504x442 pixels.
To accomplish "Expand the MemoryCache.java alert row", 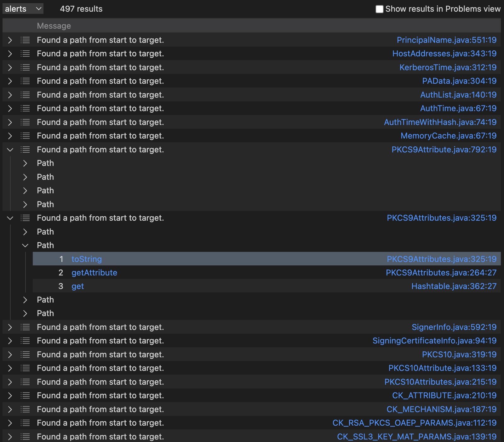I will [x=10, y=136].
